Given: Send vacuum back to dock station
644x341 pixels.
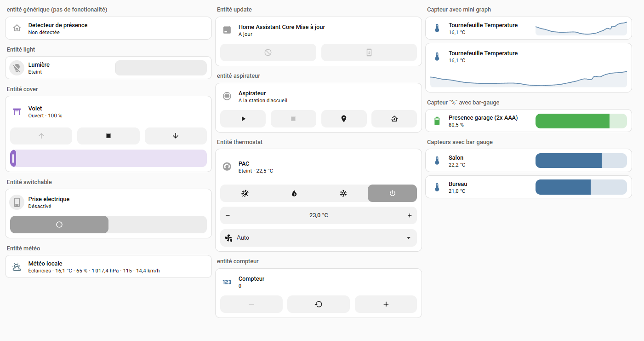Looking at the screenshot, I should [x=394, y=119].
